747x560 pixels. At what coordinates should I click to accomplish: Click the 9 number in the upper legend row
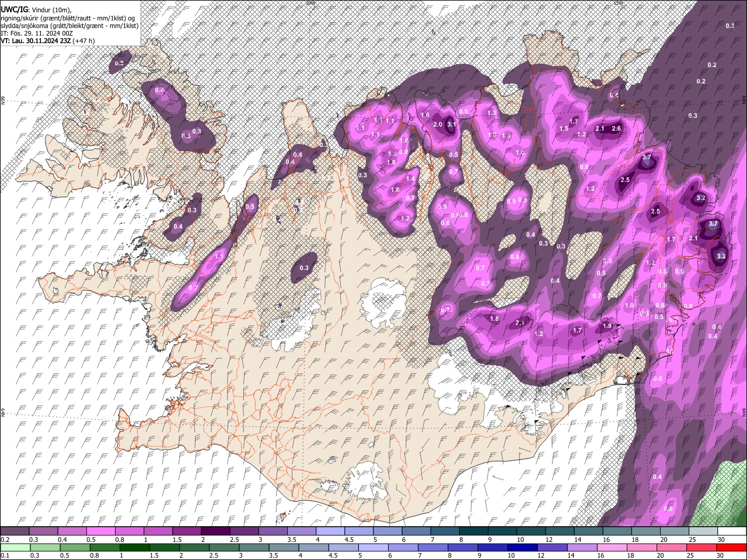(489, 540)
